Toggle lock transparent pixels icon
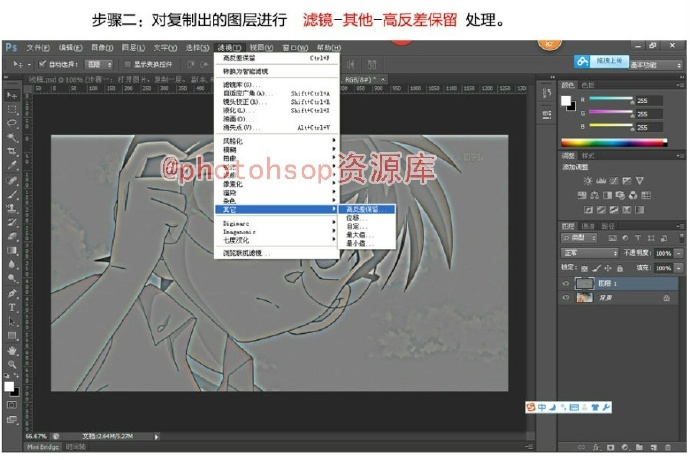Screen dimensions: 690x460 pyautogui.click(x=584, y=268)
